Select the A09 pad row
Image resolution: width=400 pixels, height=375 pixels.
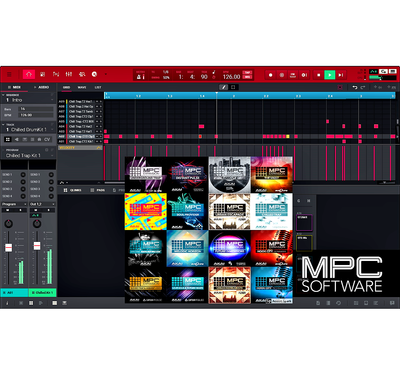80,101
